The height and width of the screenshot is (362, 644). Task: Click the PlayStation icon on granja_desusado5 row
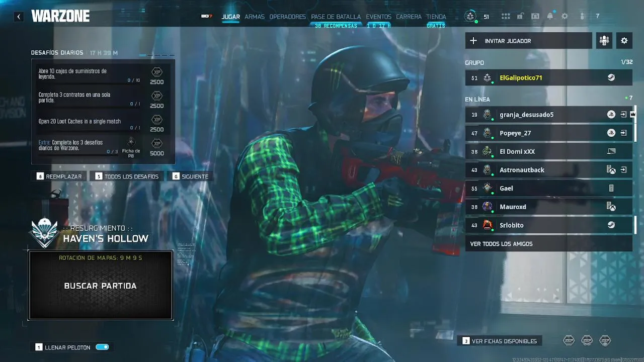pyautogui.click(x=611, y=115)
